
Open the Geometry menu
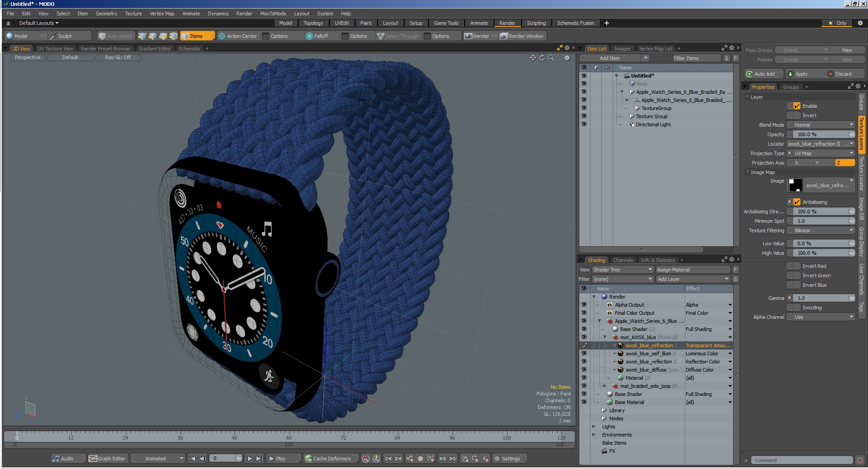pos(106,14)
